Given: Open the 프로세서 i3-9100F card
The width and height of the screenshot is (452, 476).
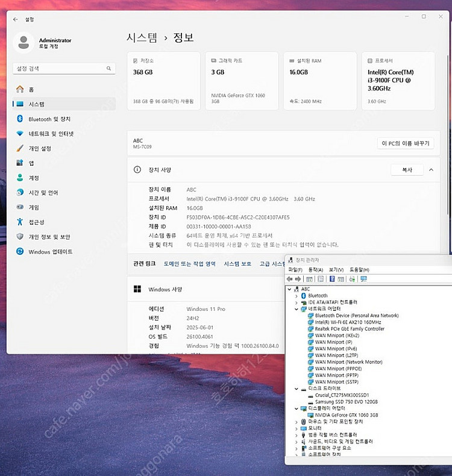Looking at the screenshot, I should point(398,81).
